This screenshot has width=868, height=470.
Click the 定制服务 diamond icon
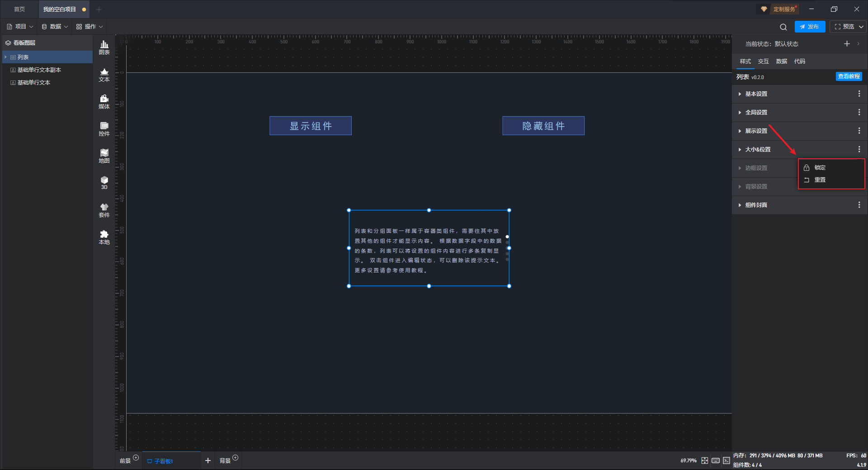click(764, 9)
